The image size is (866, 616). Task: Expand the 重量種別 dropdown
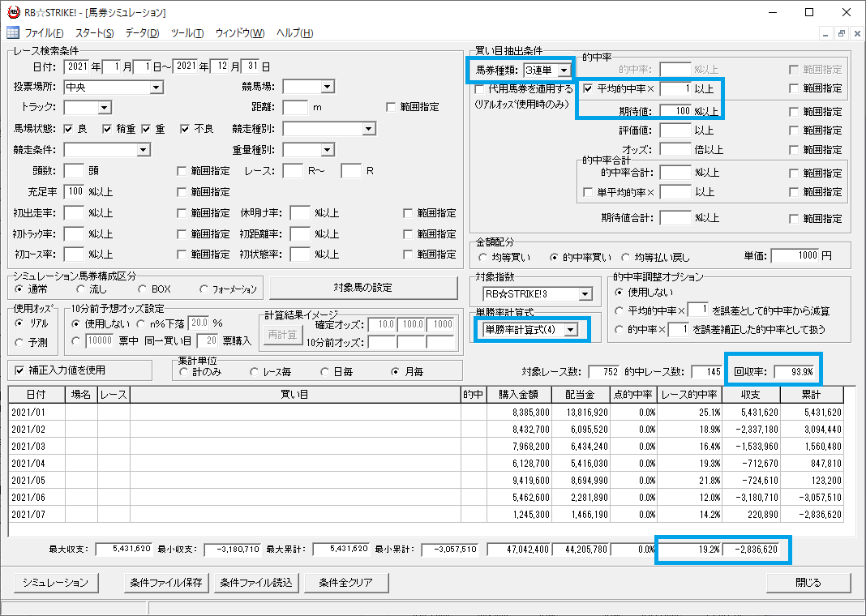tap(328, 150)
